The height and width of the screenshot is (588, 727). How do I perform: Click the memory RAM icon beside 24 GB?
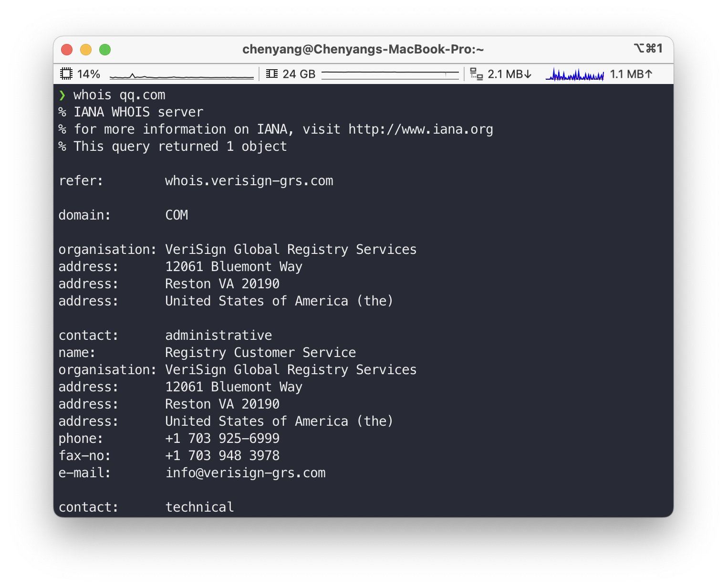[272, 74]
